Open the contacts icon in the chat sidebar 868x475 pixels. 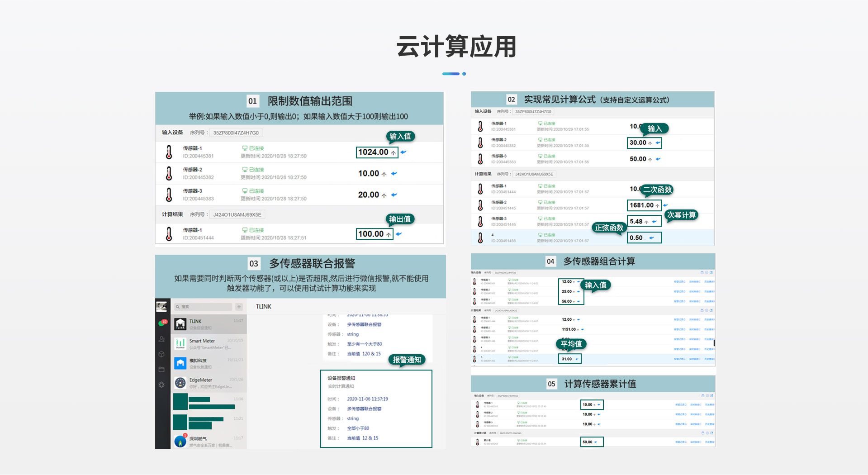[x=161, y=339]
